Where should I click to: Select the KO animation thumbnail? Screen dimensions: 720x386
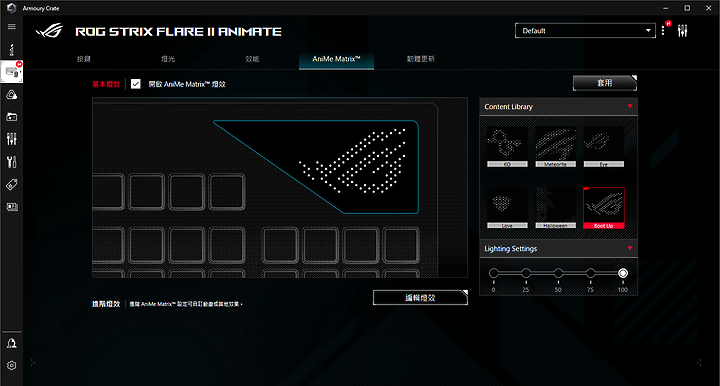(507, 146)
